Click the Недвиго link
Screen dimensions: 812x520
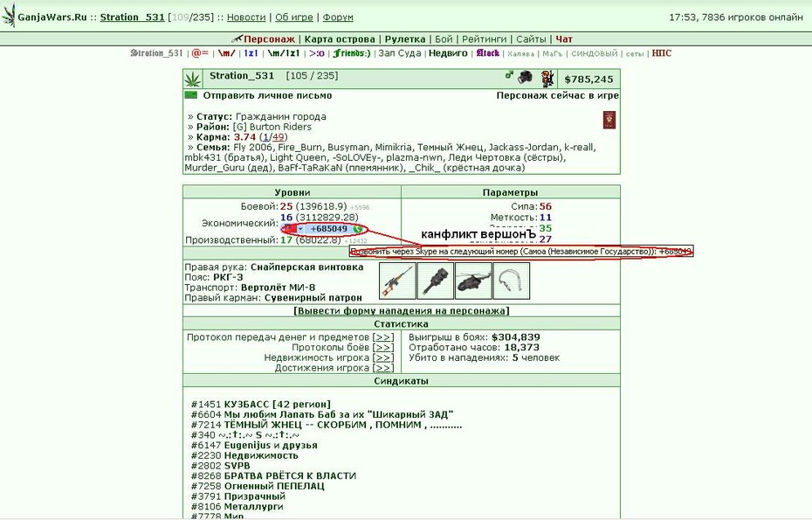tap(448, 53)
